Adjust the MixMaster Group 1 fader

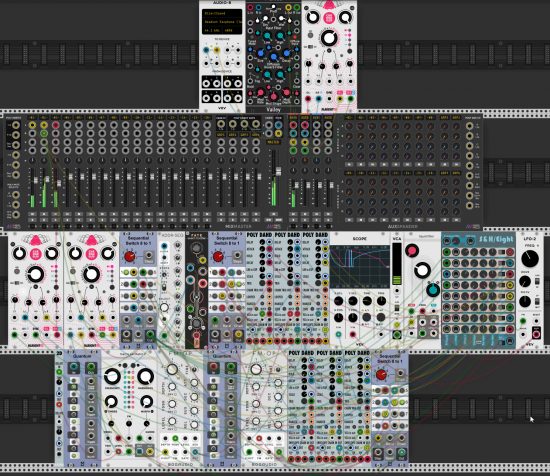pos(224,176)
